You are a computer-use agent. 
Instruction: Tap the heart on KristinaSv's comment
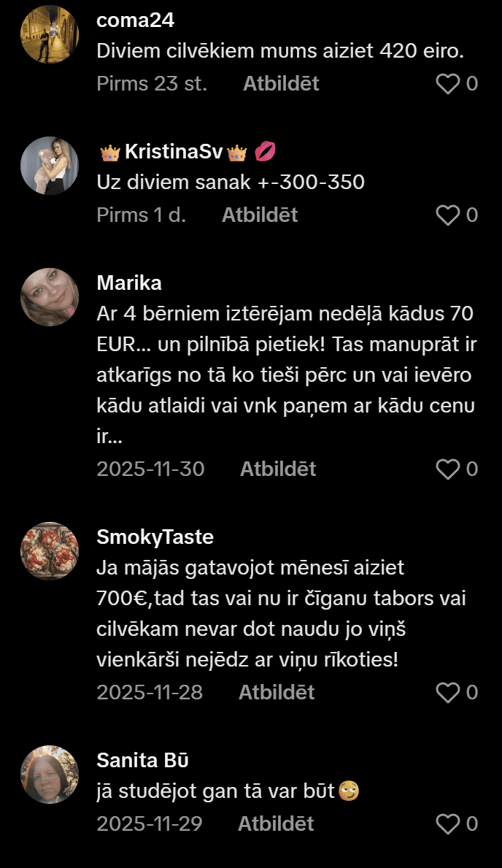coord(447,215)
